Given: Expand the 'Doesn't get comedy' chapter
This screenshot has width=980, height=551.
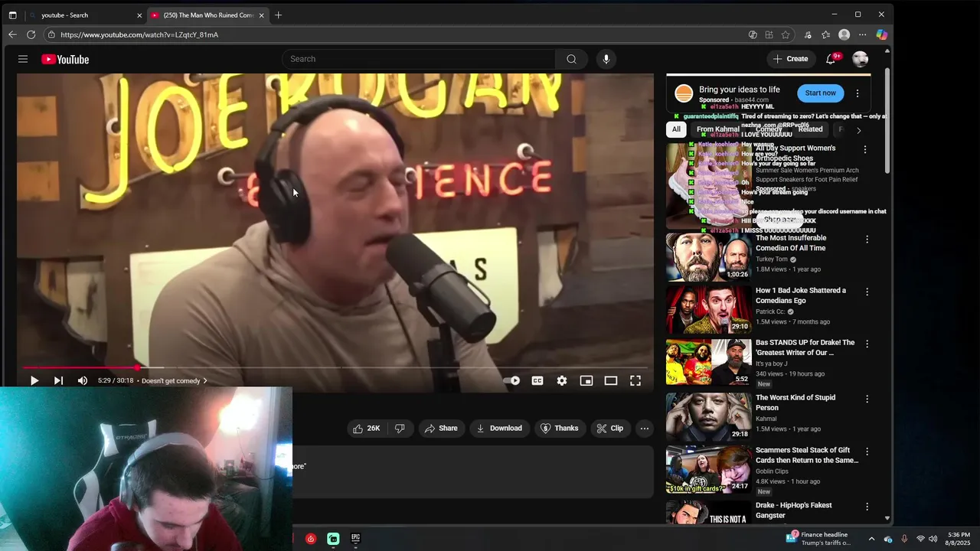Looking at the screenshot, I should pos(175,381).
